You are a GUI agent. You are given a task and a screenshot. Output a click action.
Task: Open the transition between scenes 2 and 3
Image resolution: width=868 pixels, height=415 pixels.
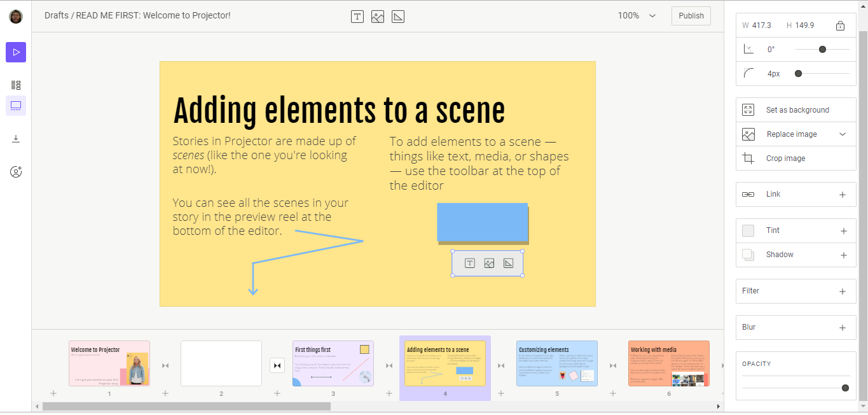(x=277, y=365)
